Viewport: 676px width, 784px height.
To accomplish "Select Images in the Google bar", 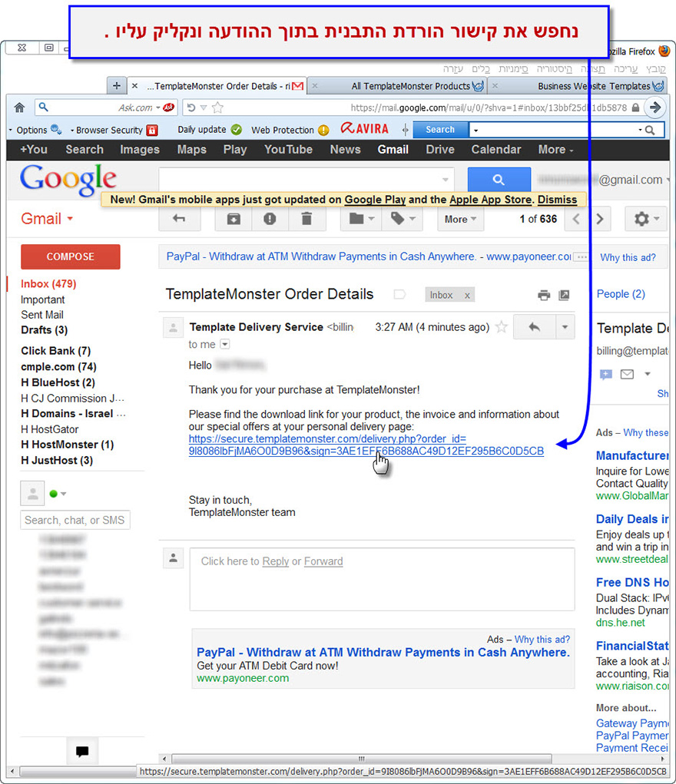I will pos(140,150).
